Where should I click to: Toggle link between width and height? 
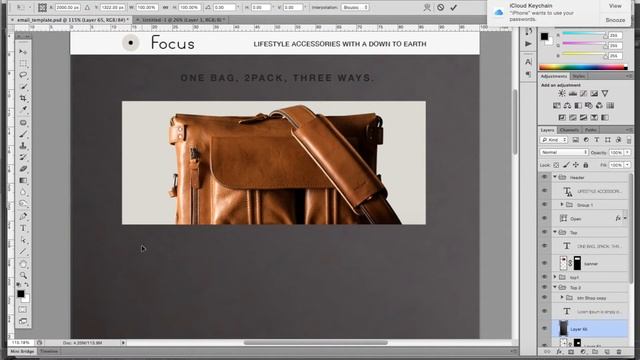pos(165,7)
